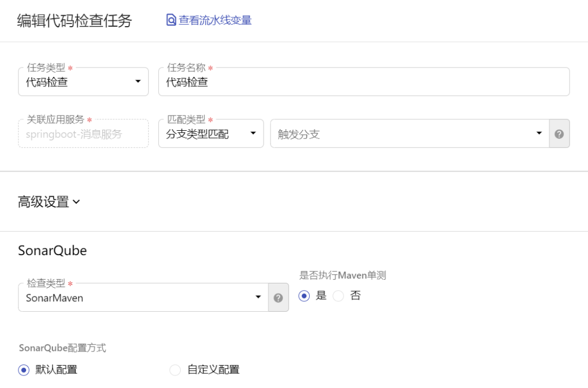Open the 任务类型 dropdown showing 代码检查
588x388 pixels.
[82, 82]
